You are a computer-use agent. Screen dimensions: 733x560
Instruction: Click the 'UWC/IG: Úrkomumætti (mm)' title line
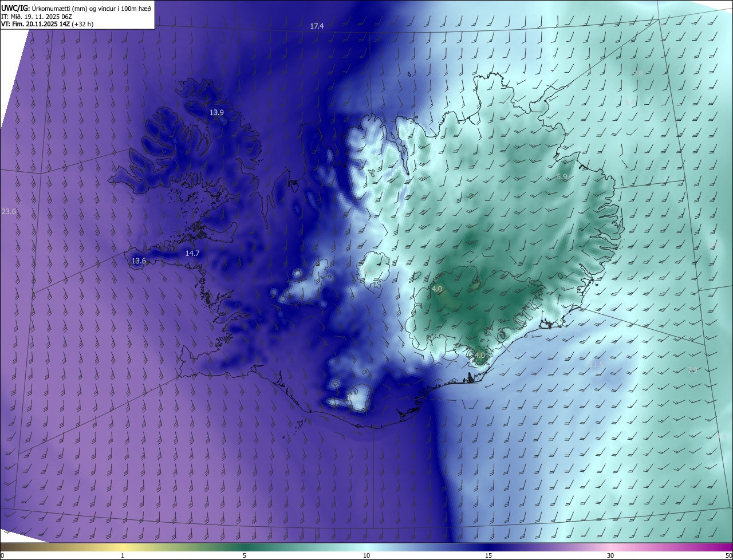tap(76, 8)
